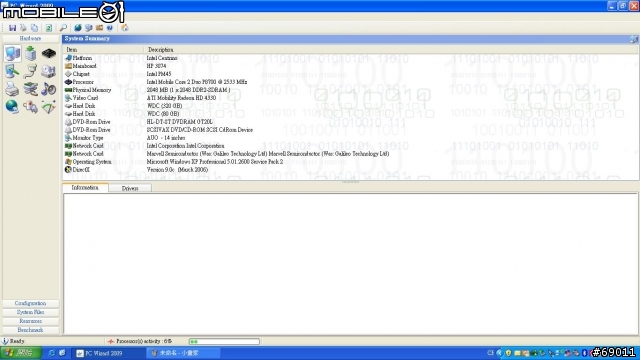Select the Hard Disk WDC (320 GB) row

pos(351,106)
